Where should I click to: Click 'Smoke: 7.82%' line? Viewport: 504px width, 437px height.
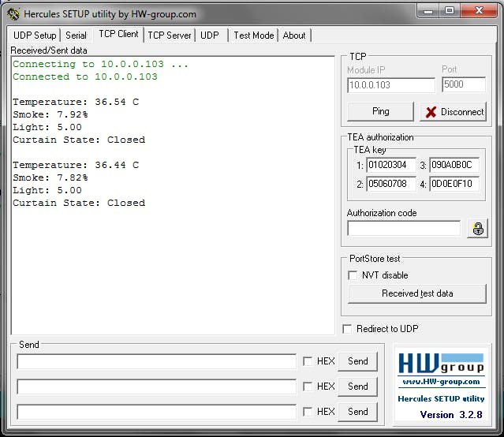click(x=50, y=177)
